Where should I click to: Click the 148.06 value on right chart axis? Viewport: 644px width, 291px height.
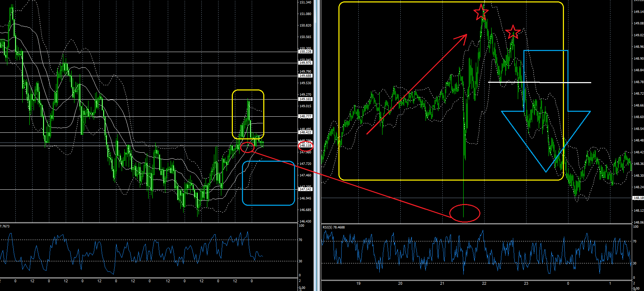click(639, 222)
